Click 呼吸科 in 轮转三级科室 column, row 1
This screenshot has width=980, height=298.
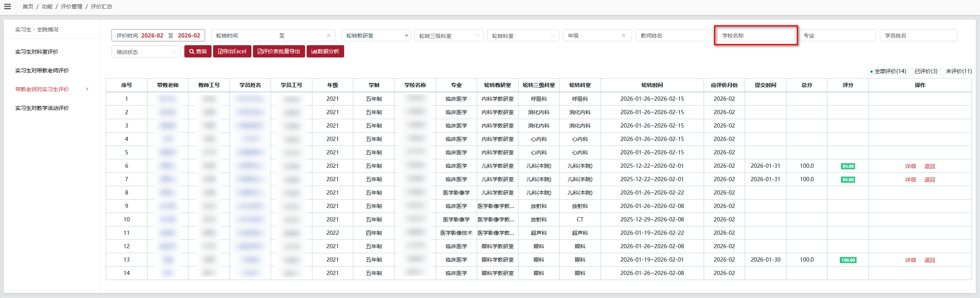538,99
